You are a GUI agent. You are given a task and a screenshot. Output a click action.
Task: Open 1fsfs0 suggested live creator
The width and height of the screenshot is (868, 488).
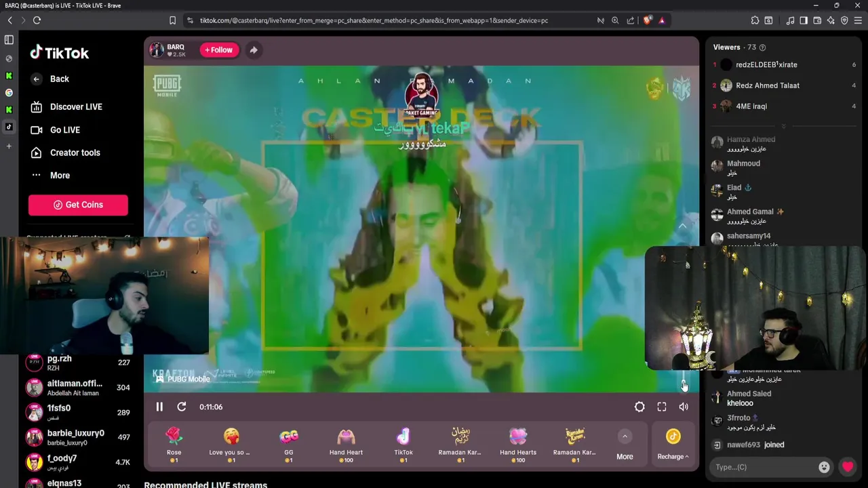(78, 412)
